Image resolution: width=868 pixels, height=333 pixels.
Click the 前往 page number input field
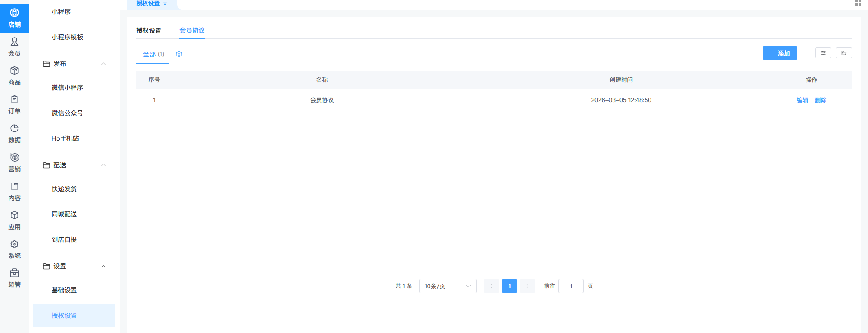pos(571,286)
